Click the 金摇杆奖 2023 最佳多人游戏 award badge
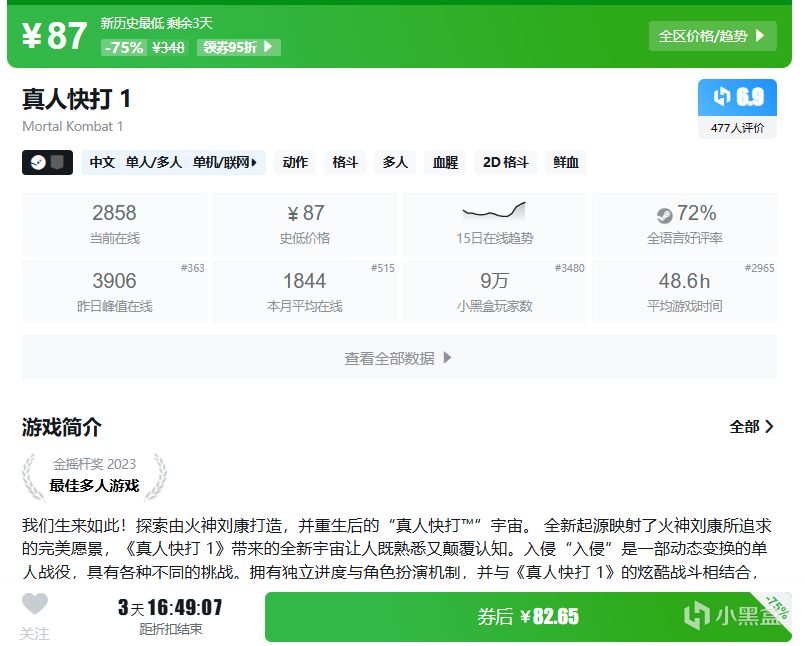The height and width of the screenshot is (646, 805). coord(94,477)
